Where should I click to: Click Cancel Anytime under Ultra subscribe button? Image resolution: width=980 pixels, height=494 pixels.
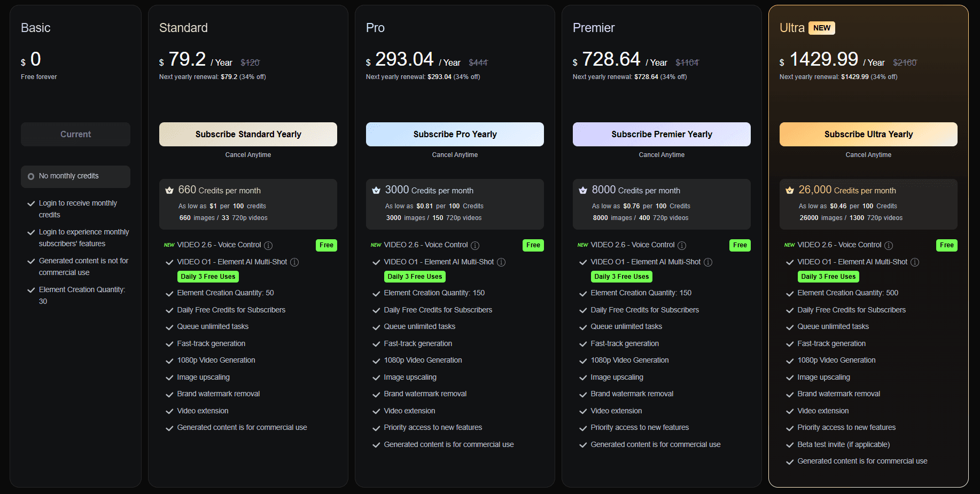868,155
